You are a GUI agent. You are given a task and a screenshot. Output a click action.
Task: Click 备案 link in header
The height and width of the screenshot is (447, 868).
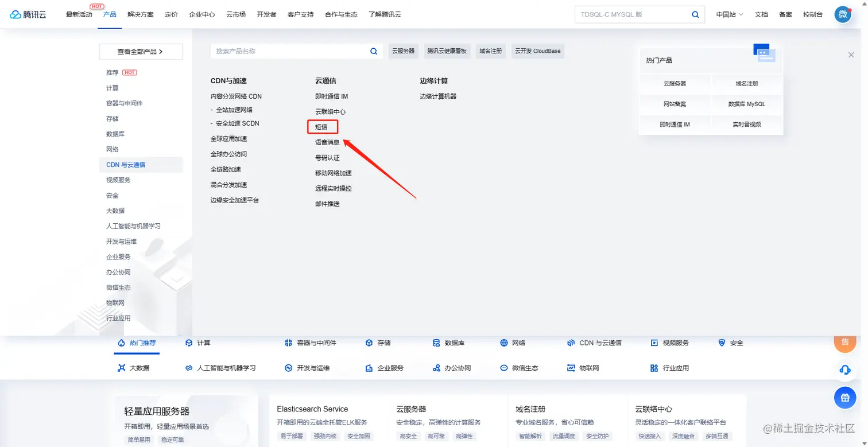(x=785, y=14)
